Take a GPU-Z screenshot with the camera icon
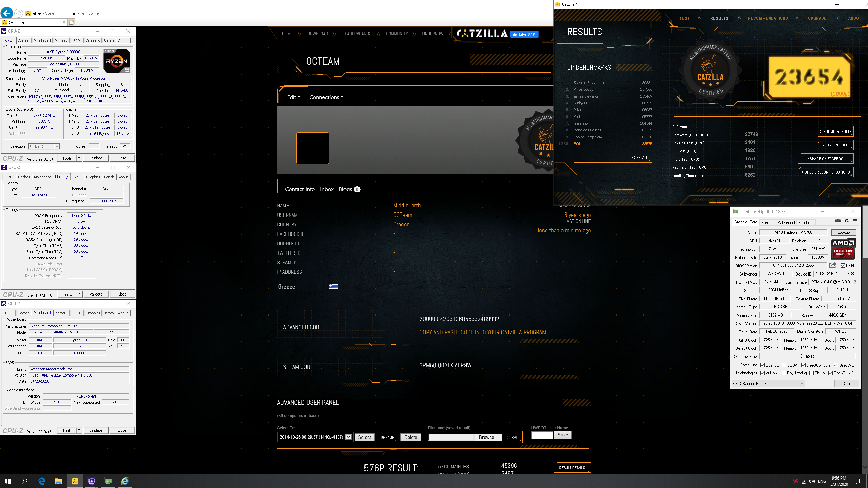The height and width of the screenshot is (488, 868). (838, 221)
